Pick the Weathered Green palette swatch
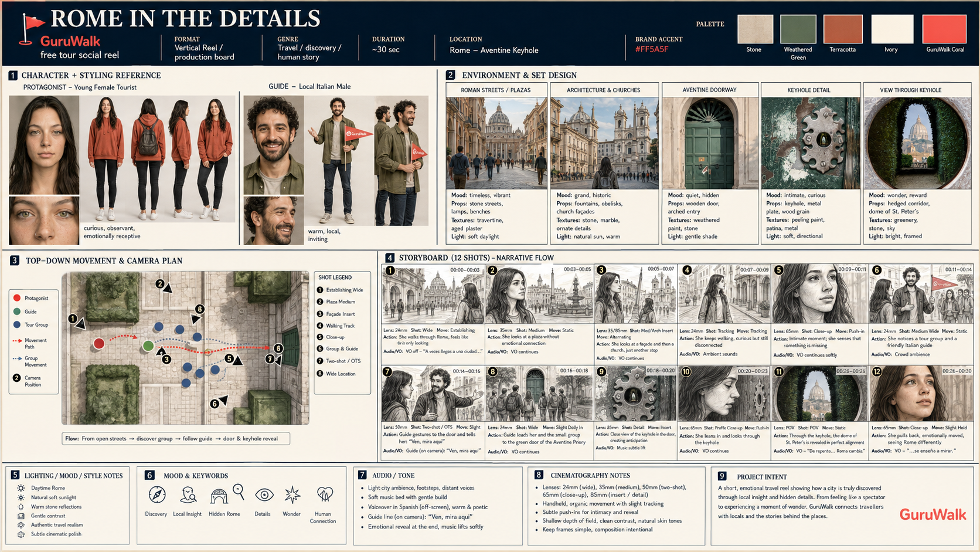The width and height of the screenshot is (980, 552). click(x=798, y=29)
